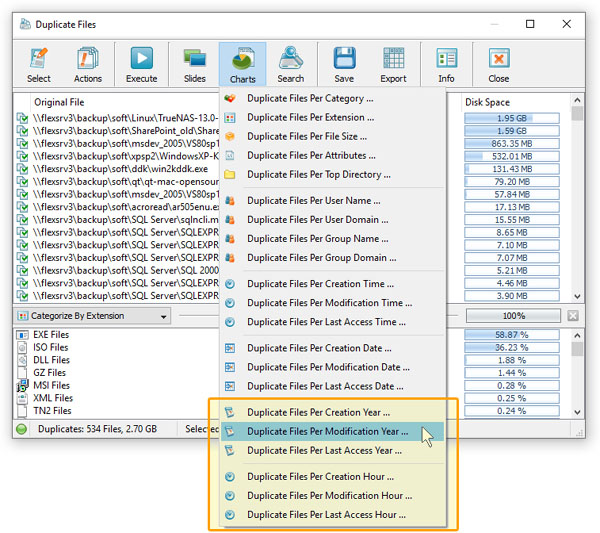Click category list scrollbar down arrow
Screen dimensions: 600x533
577,412
